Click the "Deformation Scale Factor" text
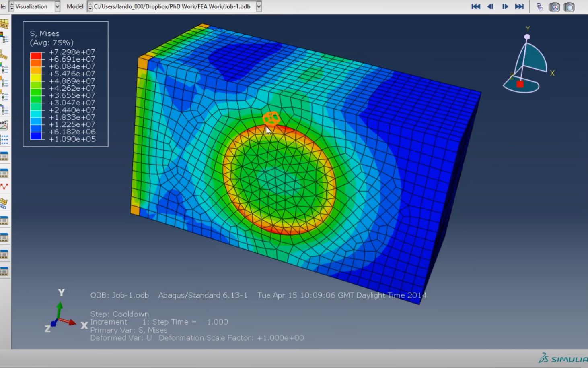Screen dimensions: 588x368 coord(231,338)
